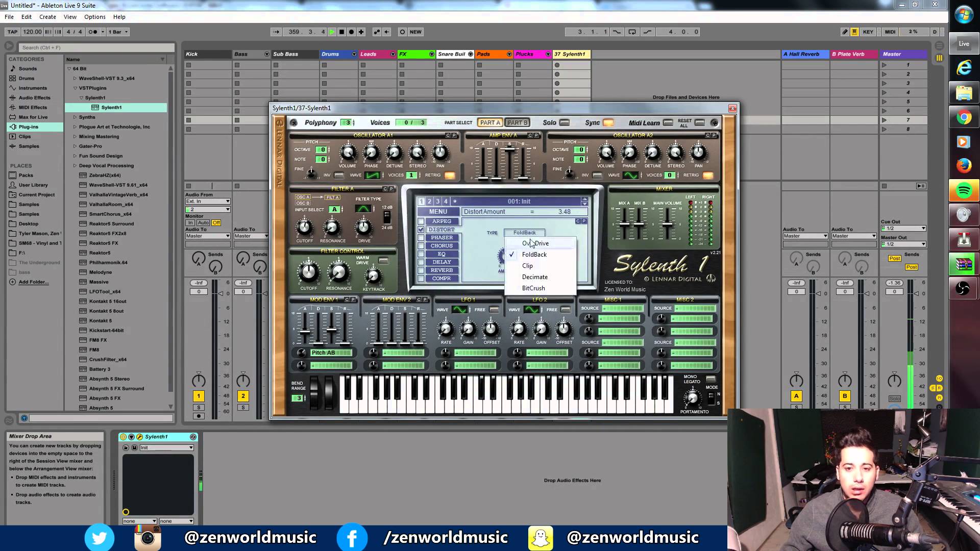Open the Edit menu
The image size is (980, 551).
coord(27,17)
